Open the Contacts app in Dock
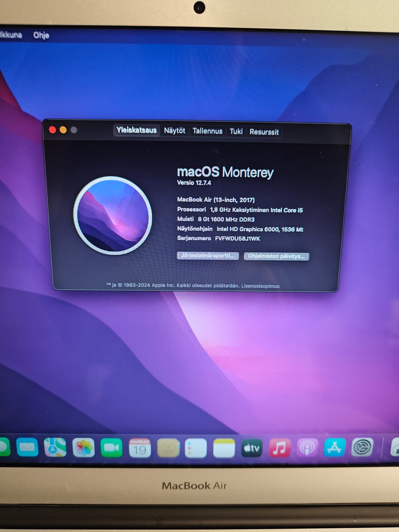 [x=168, y=448]
